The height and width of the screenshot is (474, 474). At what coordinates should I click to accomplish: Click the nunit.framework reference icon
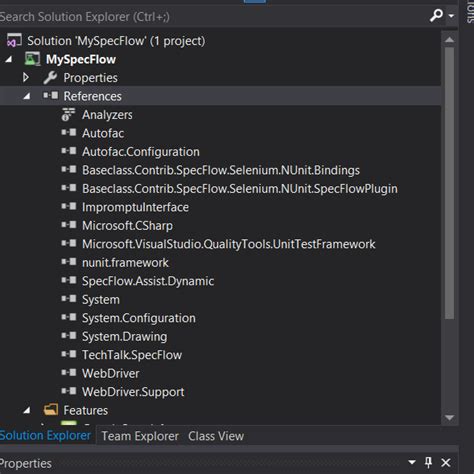tap(69, 262)
